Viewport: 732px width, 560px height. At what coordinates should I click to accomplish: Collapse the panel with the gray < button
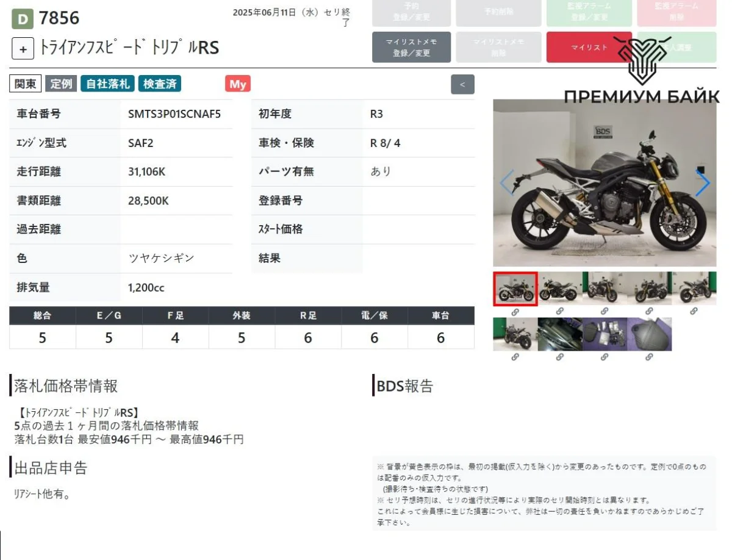(x=462, y=84)
